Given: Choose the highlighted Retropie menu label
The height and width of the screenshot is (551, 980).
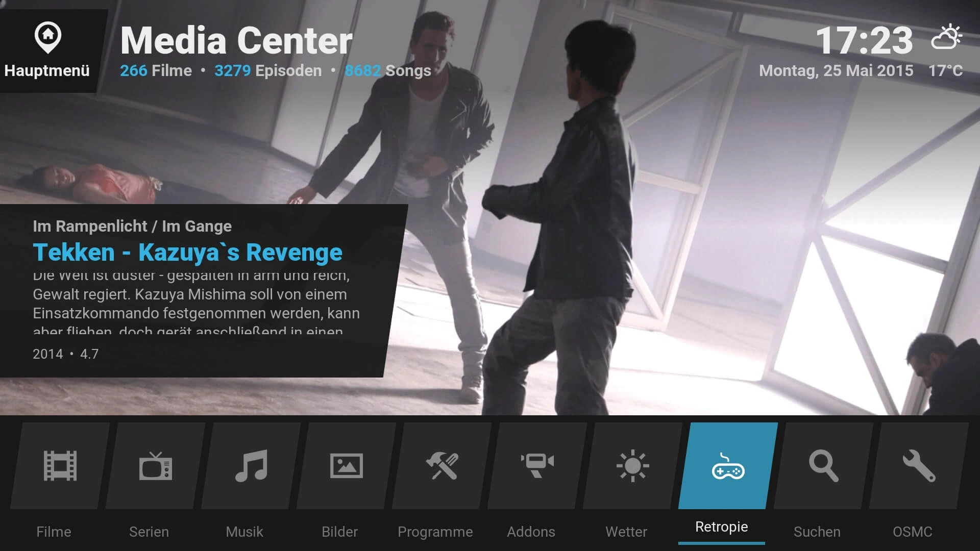Looking at the screenshot, I should (722, 527).
